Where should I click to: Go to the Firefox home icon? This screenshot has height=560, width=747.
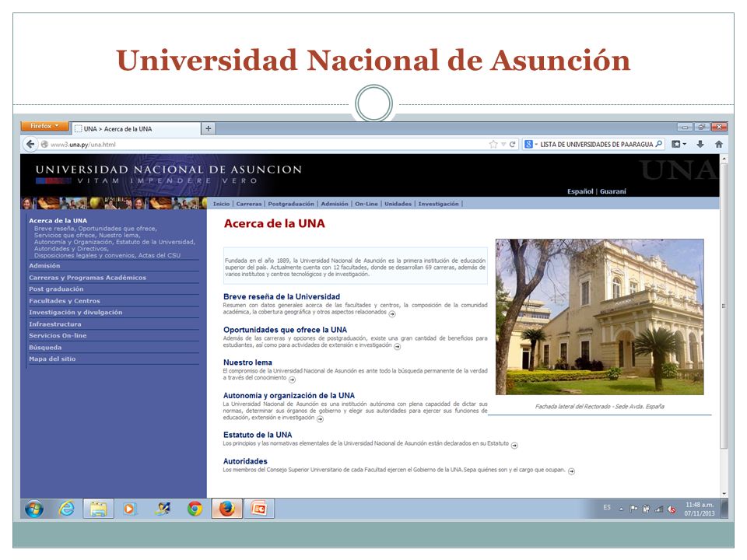pos(719,144)
